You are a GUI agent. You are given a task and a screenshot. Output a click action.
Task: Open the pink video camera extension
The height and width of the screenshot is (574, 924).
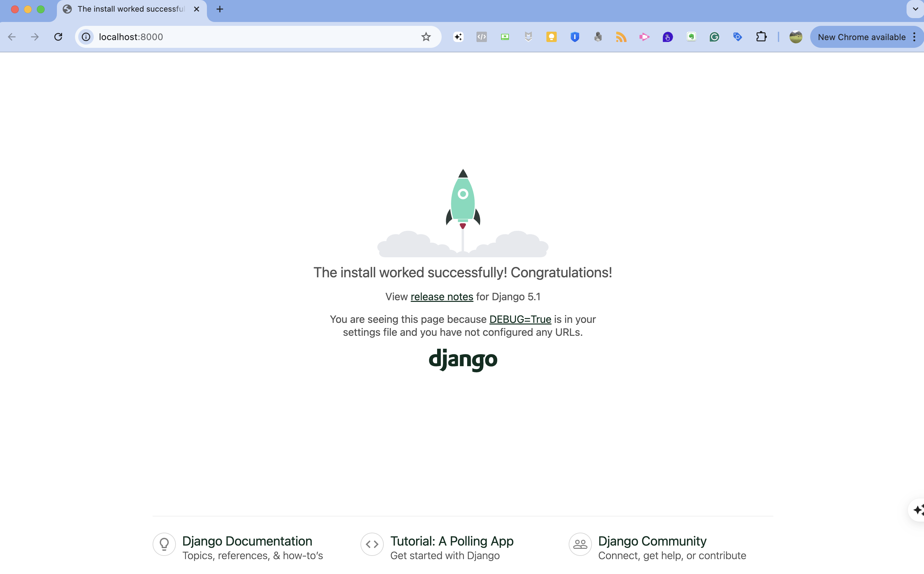point(644,37)
